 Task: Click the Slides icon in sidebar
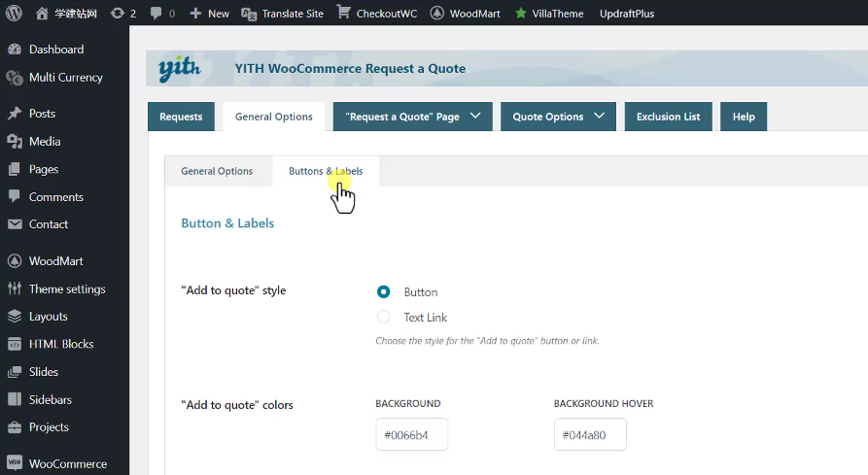[15, 372]
